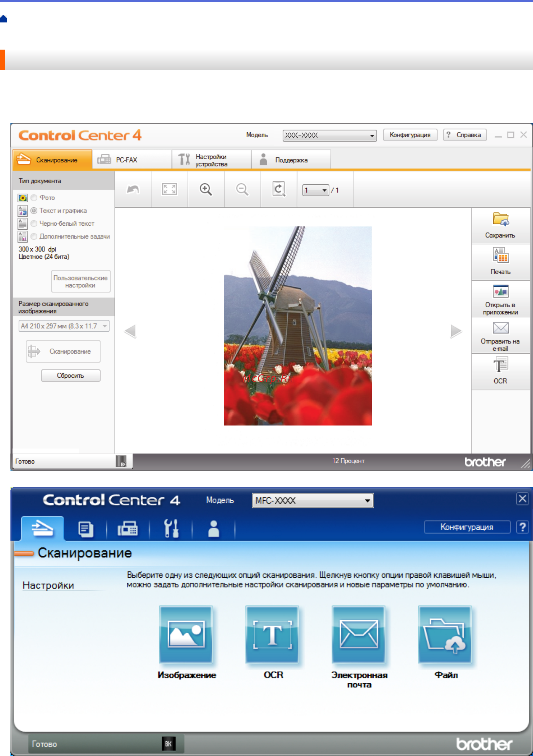Viewport: 533px width, 756px height.
Task: Fit the scanned image to window
Action: pos(169,189)
